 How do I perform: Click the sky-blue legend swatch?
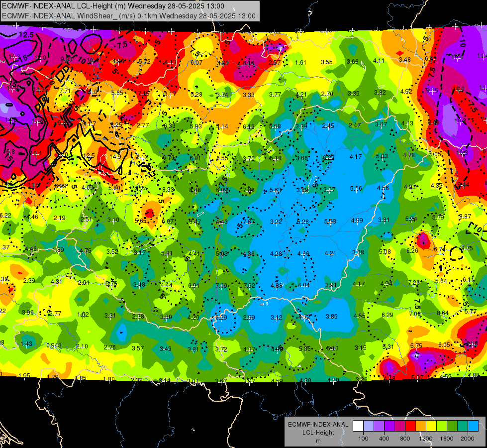(473, 426)
